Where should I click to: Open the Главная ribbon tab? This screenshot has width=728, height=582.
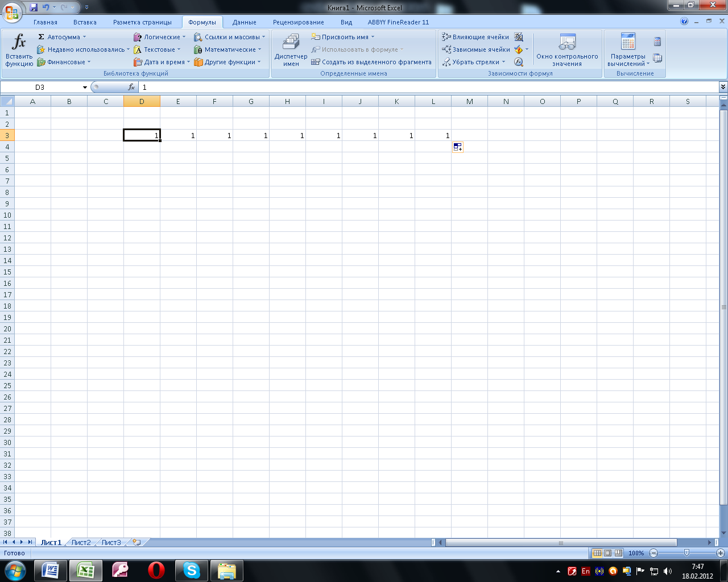[x=45, y=22]
